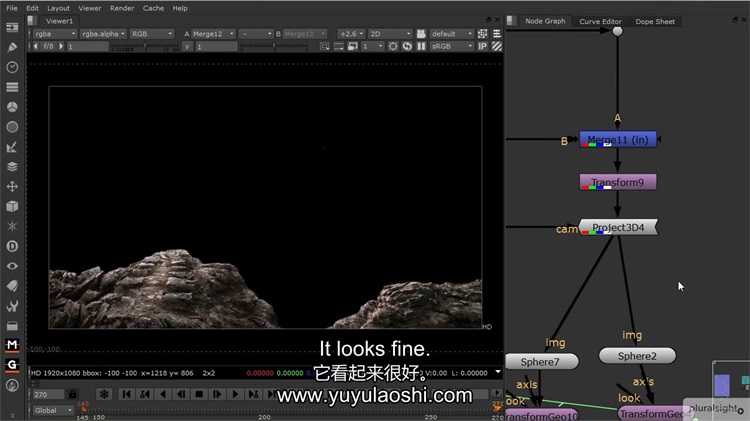Open the Metadata nodes tag icon
The height and width of the screenshot is (421, 750).
pyautogui.click(x=12, y=286)
